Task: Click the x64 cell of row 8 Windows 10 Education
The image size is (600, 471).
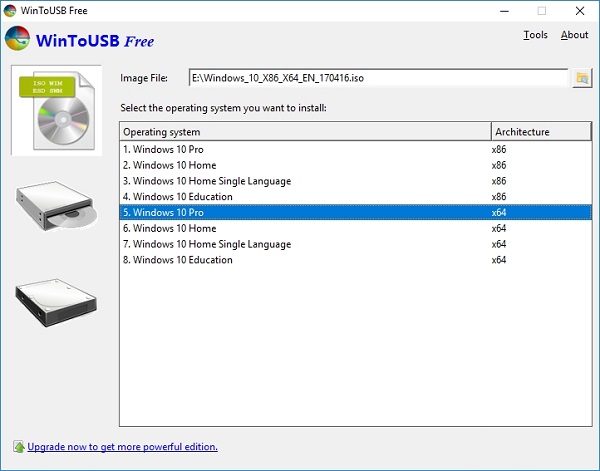Action: click(x=499, y=260)
